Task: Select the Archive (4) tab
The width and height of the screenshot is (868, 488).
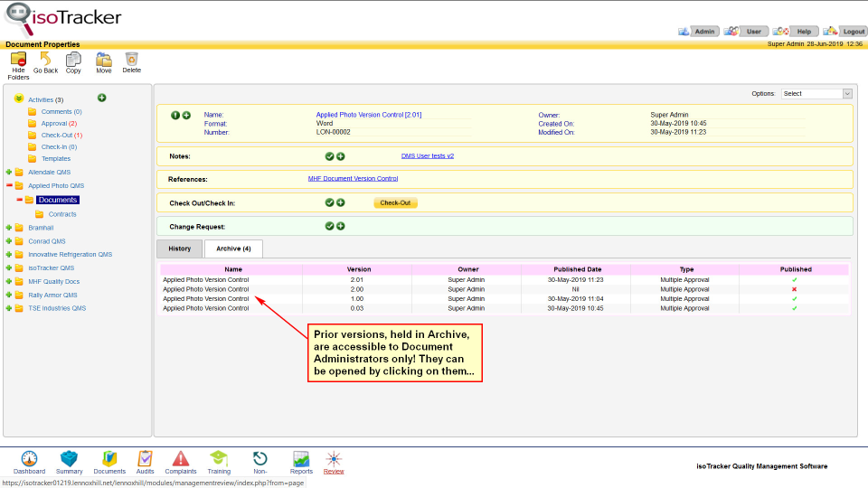Action: (233, 249)
